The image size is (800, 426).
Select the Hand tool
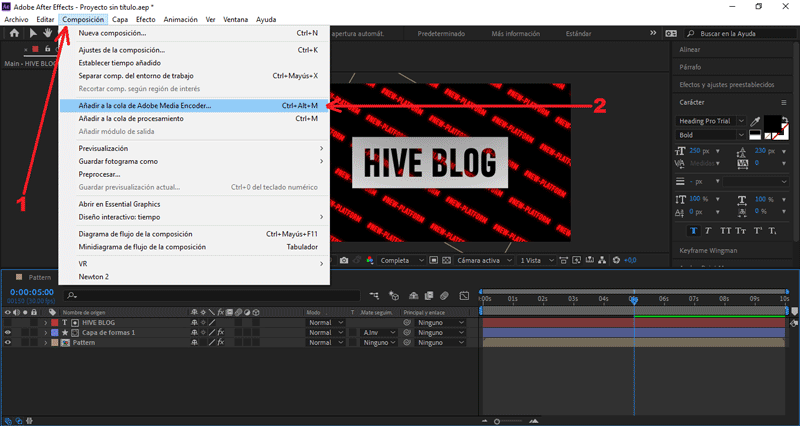[x=47, y=33]
